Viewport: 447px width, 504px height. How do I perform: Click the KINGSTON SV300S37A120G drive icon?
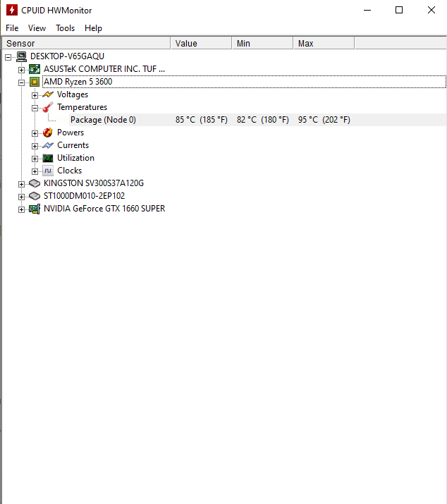pyautogui.click(x=35, y=183)
